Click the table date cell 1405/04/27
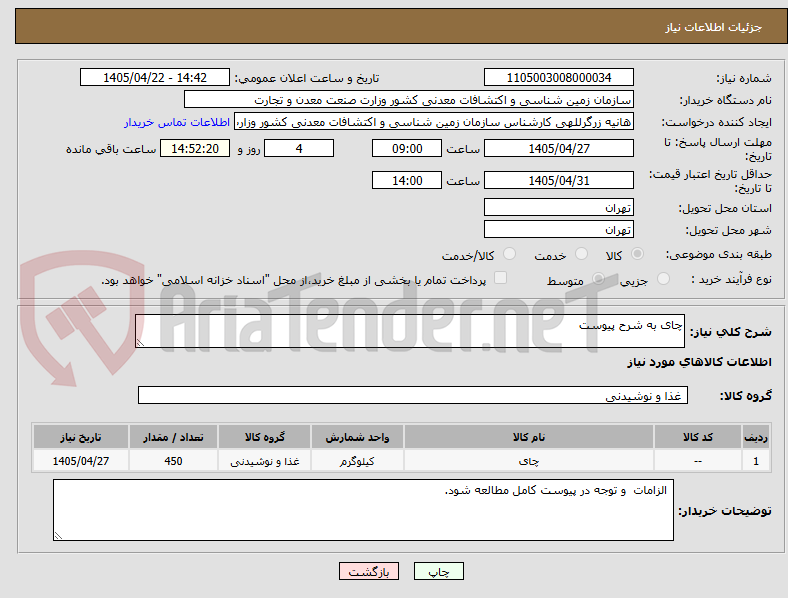The height and width of the screenshot is (598, 788). tap(81, 461)
